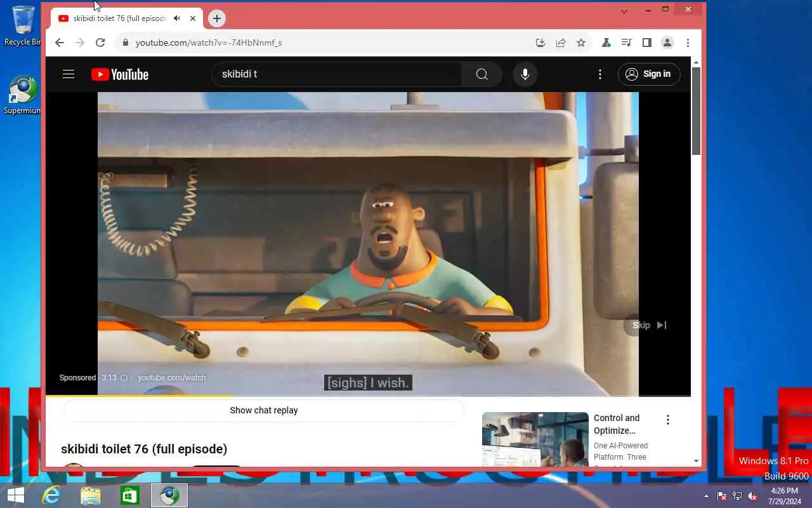Go to the YouTube home logo
The height and width of the screenshot is (508, 812).
[x=120, y=74]
